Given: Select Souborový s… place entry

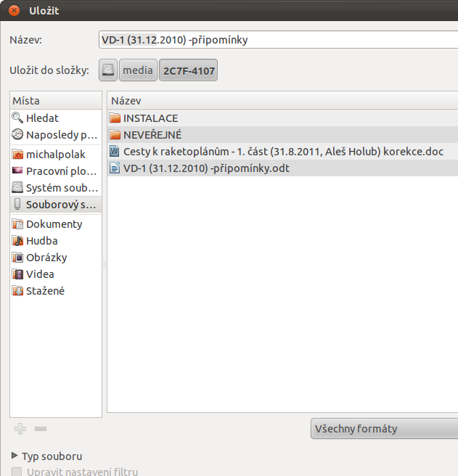Looking at the screenshot, I should click(56, 205).
